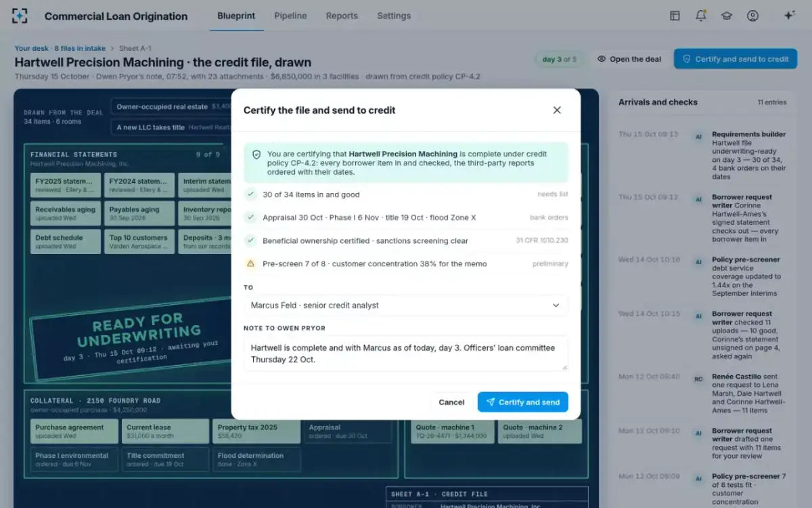Expand the To recipient dropdown Marcus Feld
812x508 pixels.
tap(406, 305)
